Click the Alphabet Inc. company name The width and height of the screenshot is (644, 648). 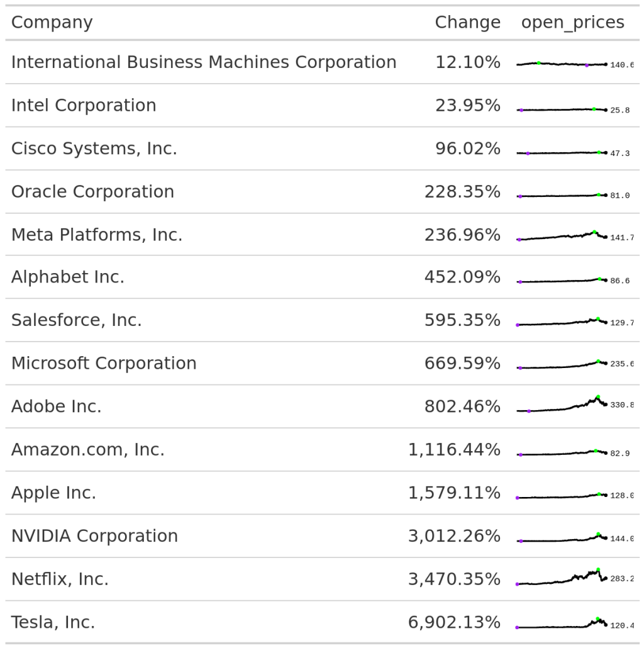[x=68, y=277]
